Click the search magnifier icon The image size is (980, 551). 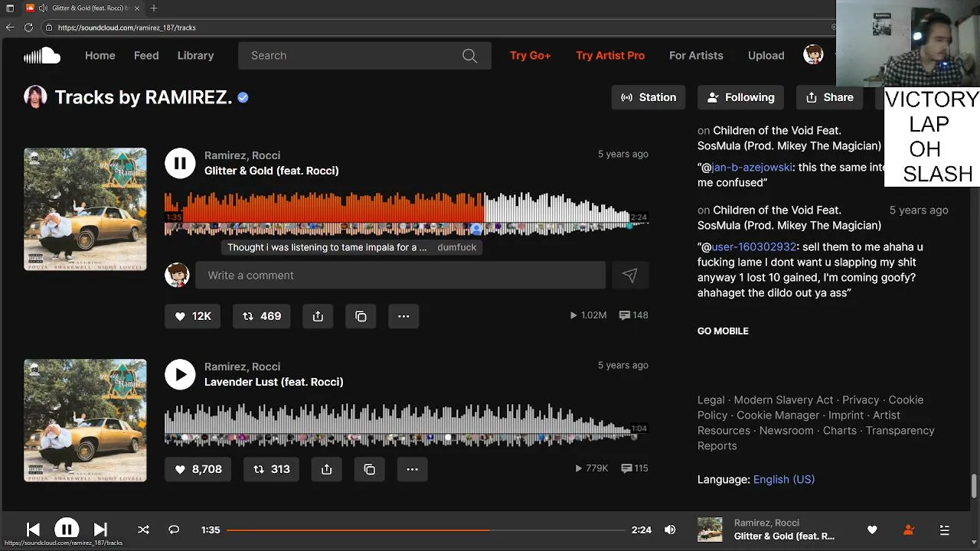tap(469, 56)
